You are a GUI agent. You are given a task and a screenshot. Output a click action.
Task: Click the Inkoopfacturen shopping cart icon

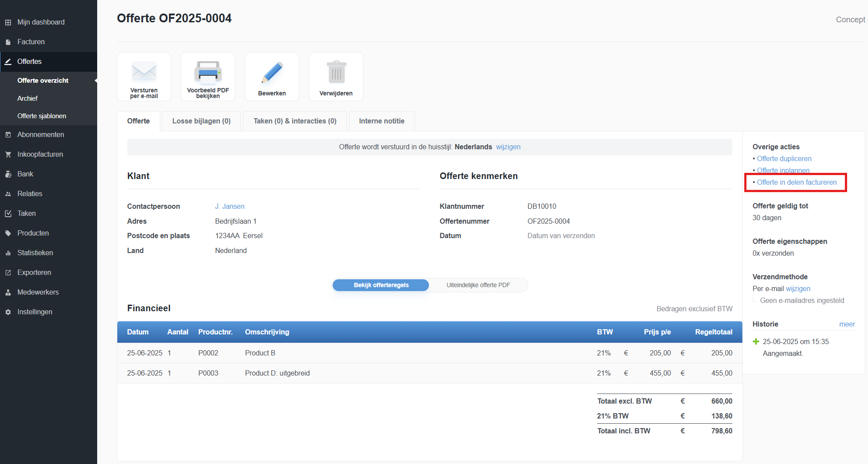8,155
